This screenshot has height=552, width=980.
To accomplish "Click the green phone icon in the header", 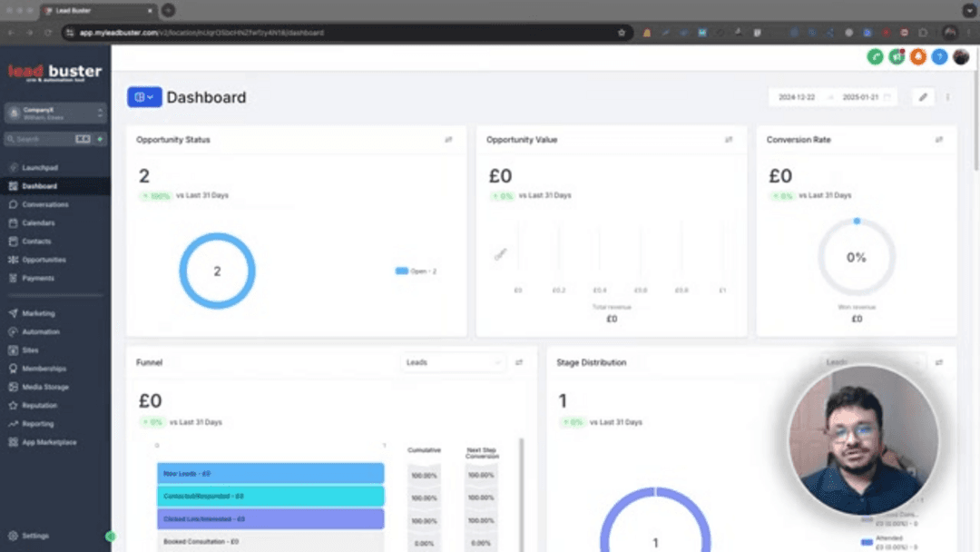I will [874, 56].
